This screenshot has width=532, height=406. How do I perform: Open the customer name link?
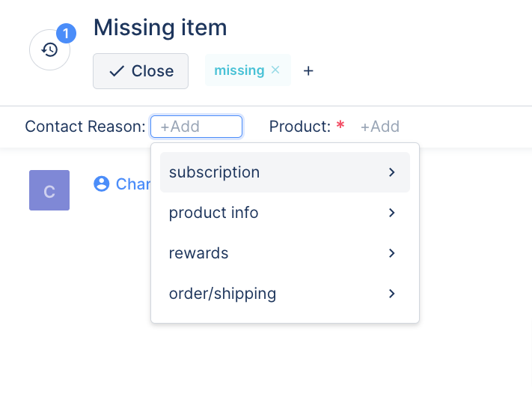[133, 184]
